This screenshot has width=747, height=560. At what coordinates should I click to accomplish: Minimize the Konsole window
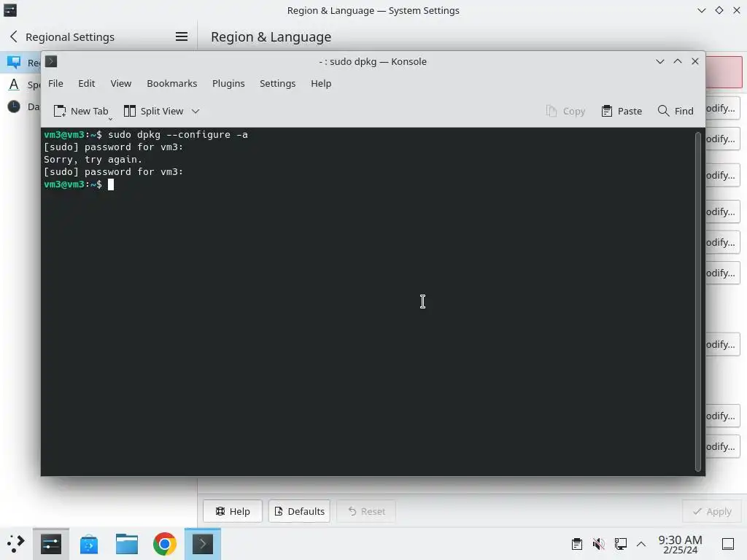659,61
